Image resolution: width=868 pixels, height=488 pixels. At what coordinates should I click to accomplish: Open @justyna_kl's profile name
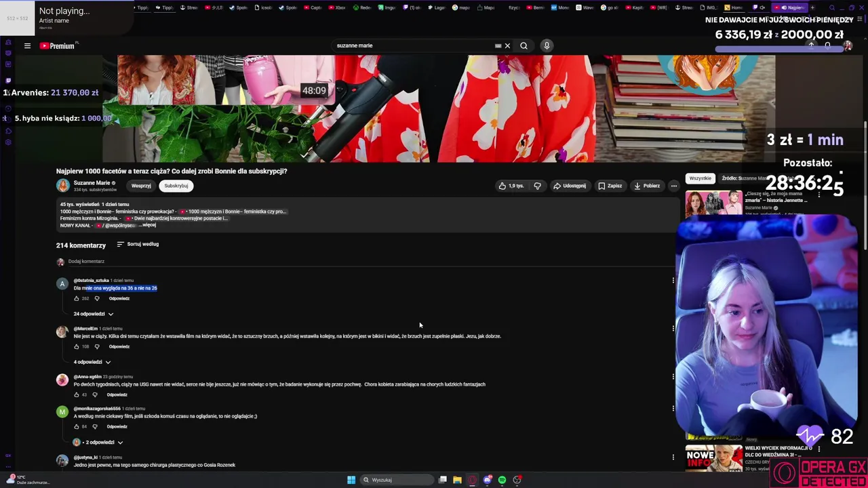[x=85, y=457]
